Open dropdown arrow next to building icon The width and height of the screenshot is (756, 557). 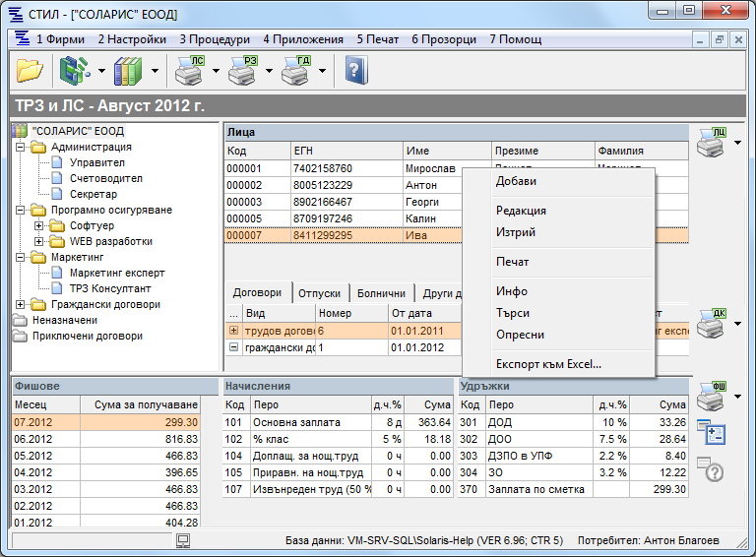pyautogui.click(x=101, y=71)
